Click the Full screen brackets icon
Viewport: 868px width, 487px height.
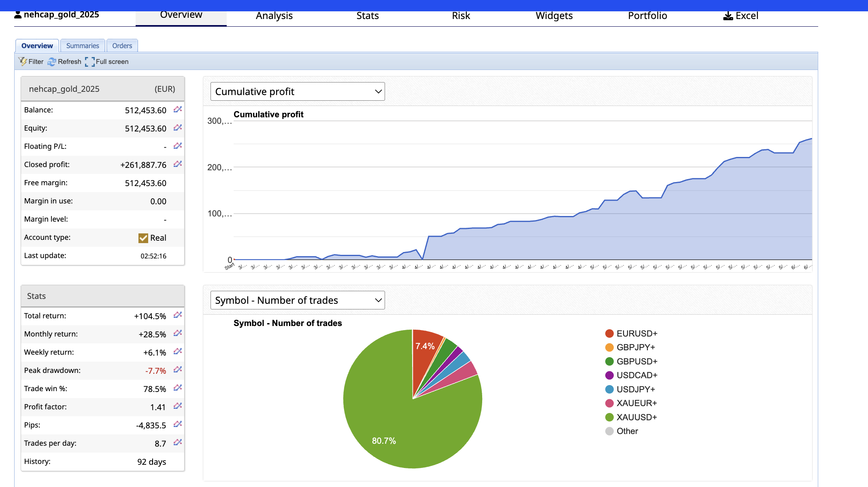tap(90, 61)
